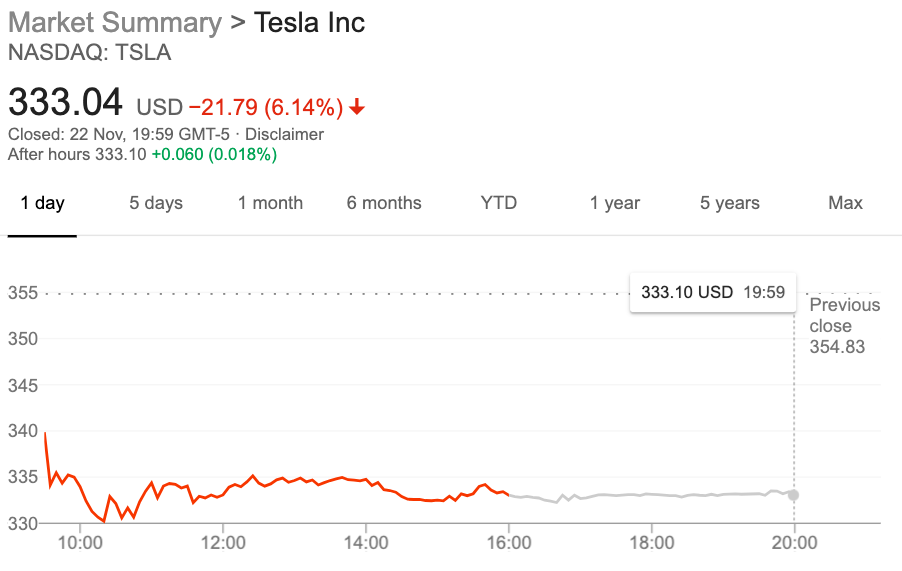Open the 5 years chart
Viewport: 902px width, 571px height.
click(x=730, y=203)
